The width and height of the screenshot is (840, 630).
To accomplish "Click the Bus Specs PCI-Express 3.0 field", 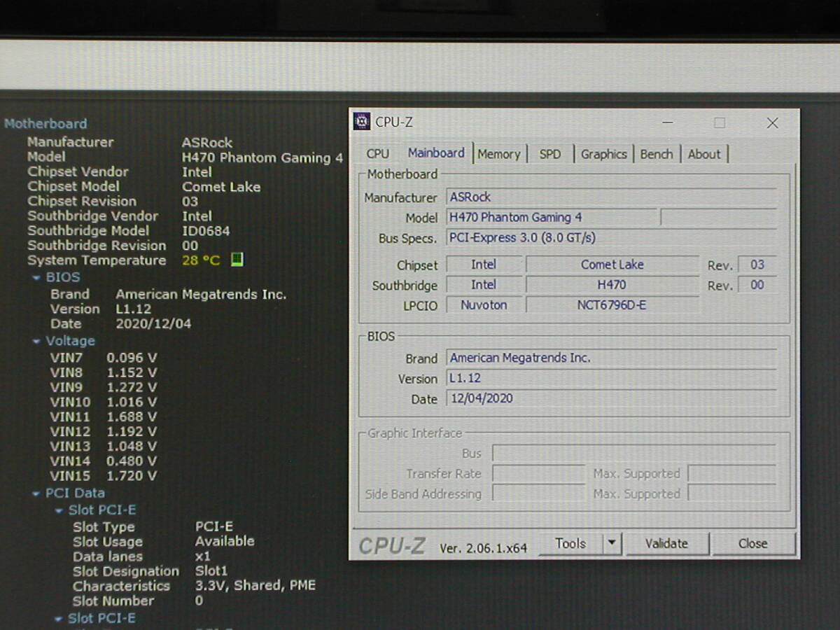I will [611, 238].
